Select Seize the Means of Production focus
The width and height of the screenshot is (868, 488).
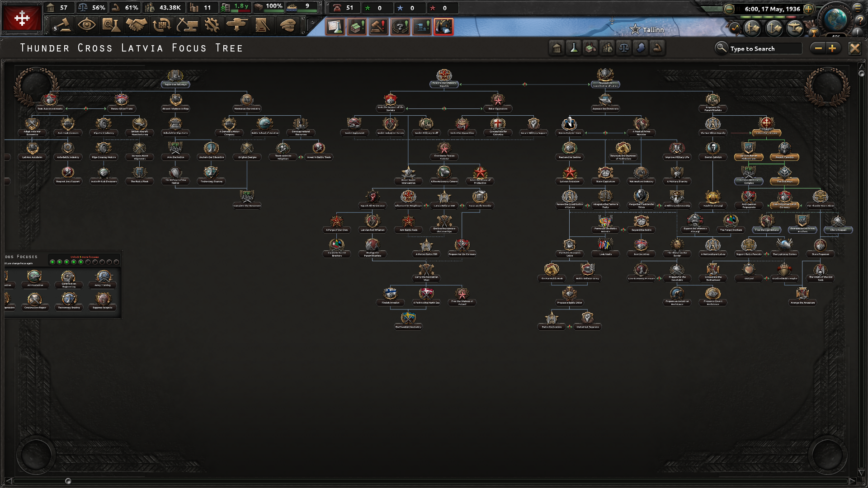click(480, 175)
